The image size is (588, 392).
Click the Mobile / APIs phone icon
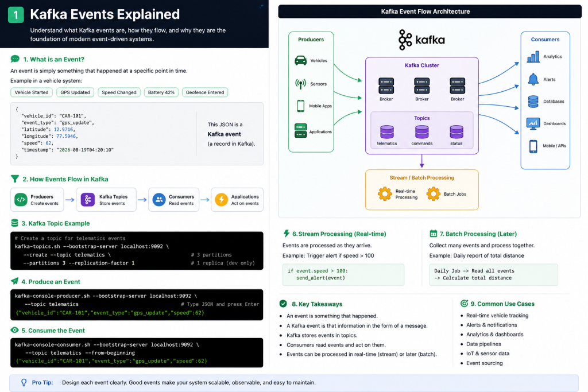(533, 146)
